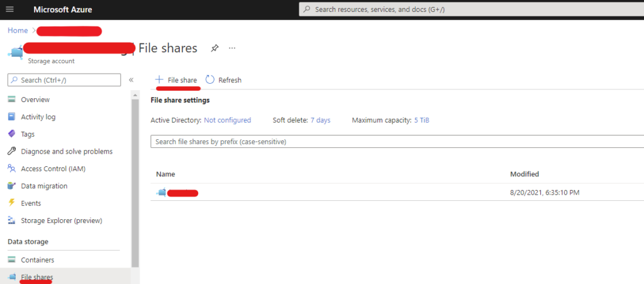Open the Soft delete 7 days link
644x284 pixels.
320,120
